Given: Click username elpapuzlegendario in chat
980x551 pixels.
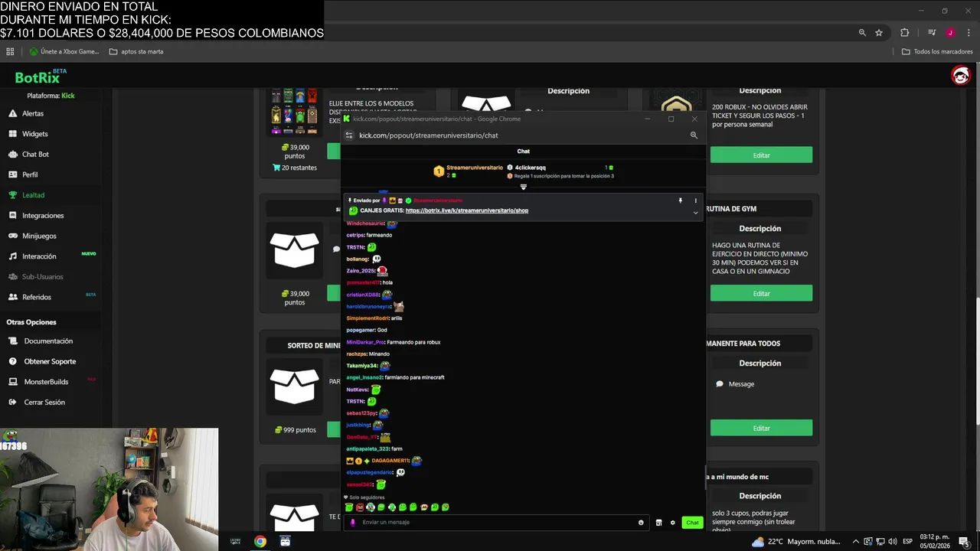Looking at the screenshot, I should [370, 472].
